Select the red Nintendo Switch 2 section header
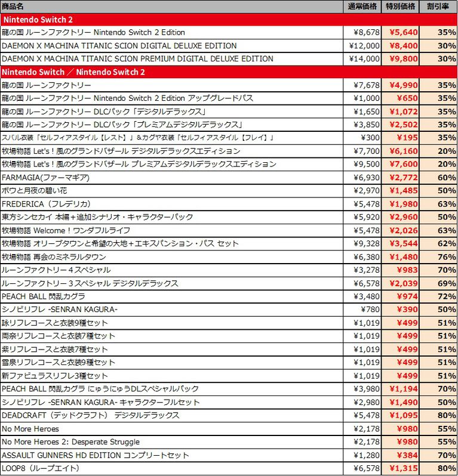The height and width of the screenshot is (476, 458). (x=229, y=20)
